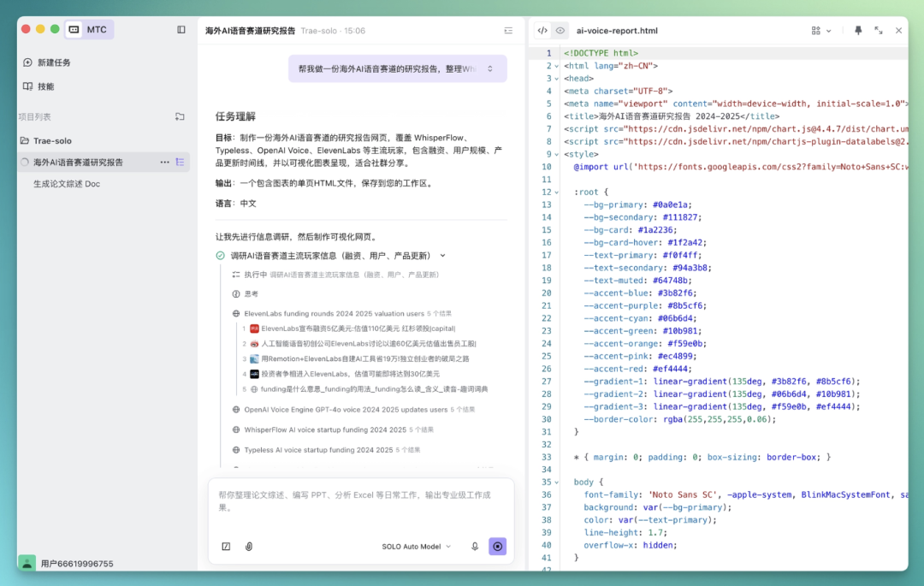Click the --bg-primary value #0a0e1a
This screenshot has width=924, height=586.
pyautogui.click(x=670, y=205)
